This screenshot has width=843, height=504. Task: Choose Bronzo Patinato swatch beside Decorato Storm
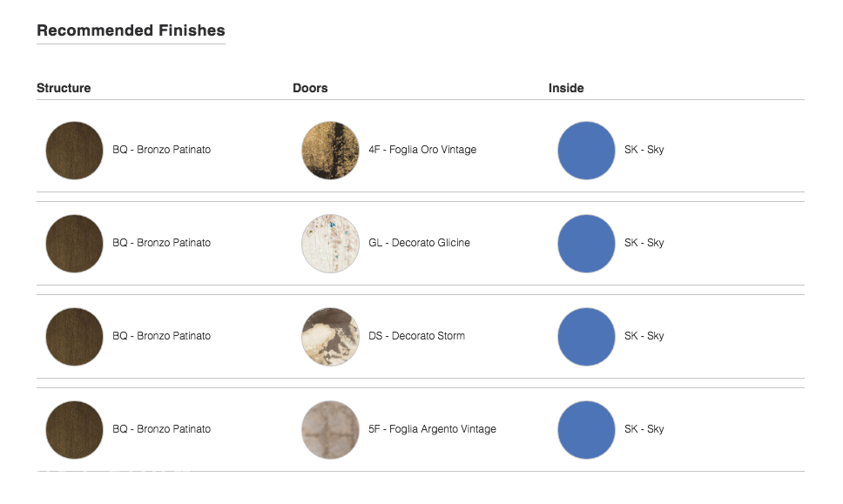[x=74, y=337]
